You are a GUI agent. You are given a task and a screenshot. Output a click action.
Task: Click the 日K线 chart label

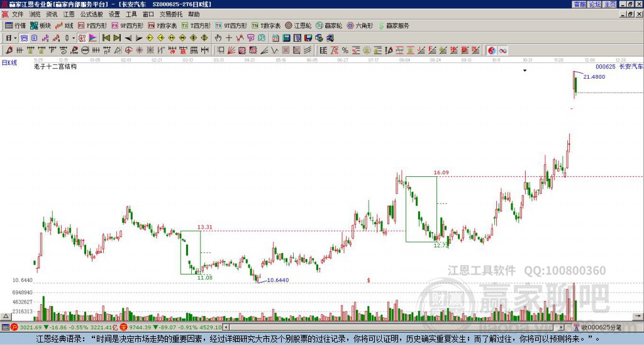[9, 63]
